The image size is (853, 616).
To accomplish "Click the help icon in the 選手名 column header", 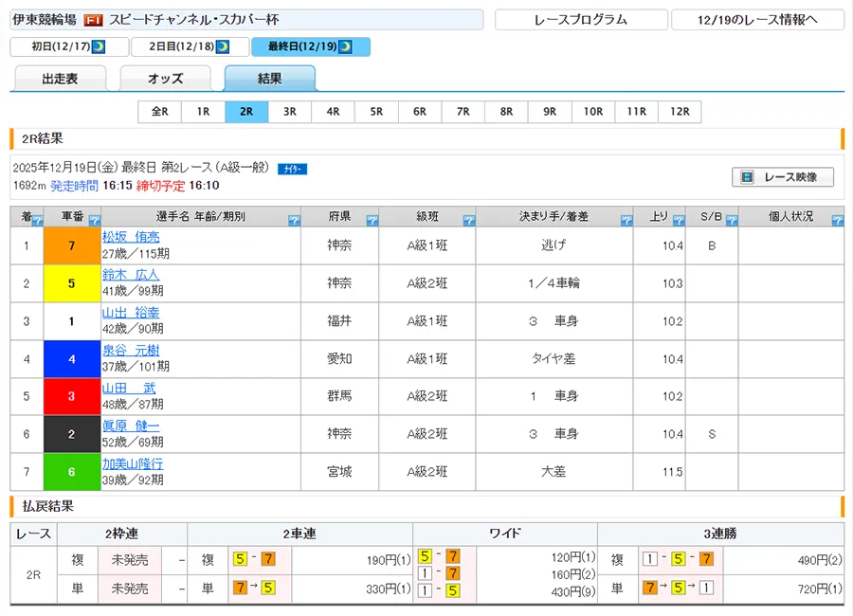I will 293,221.
